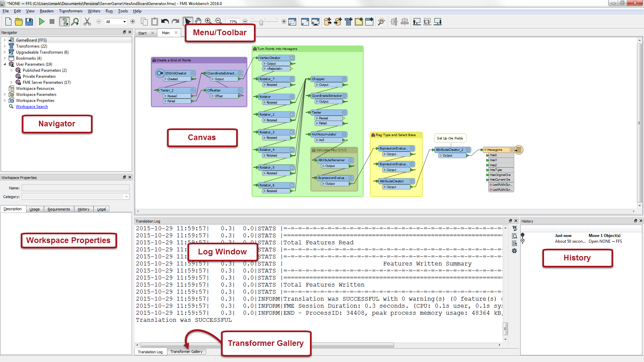Screen dimensions: 644x362
Task: Open the File menu
Action: pos(6,11)
